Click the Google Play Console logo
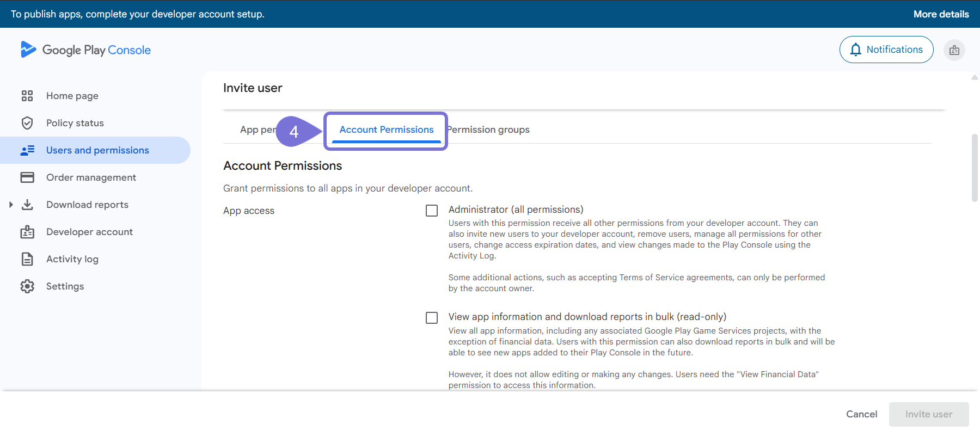The height and width of the screenshot is (437, 980). tap(85, 50)
